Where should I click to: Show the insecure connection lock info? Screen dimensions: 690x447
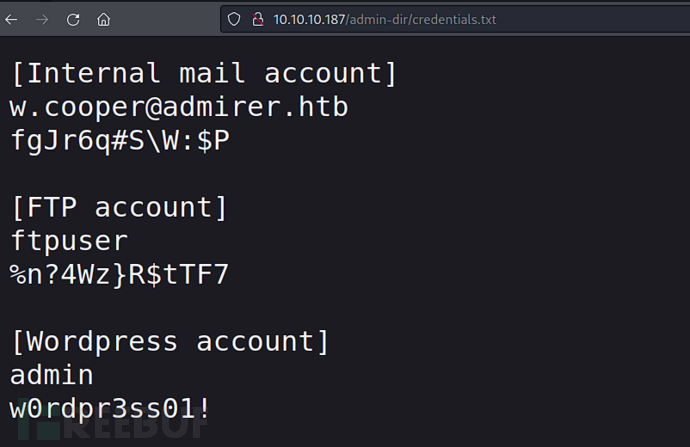point(258,19)
